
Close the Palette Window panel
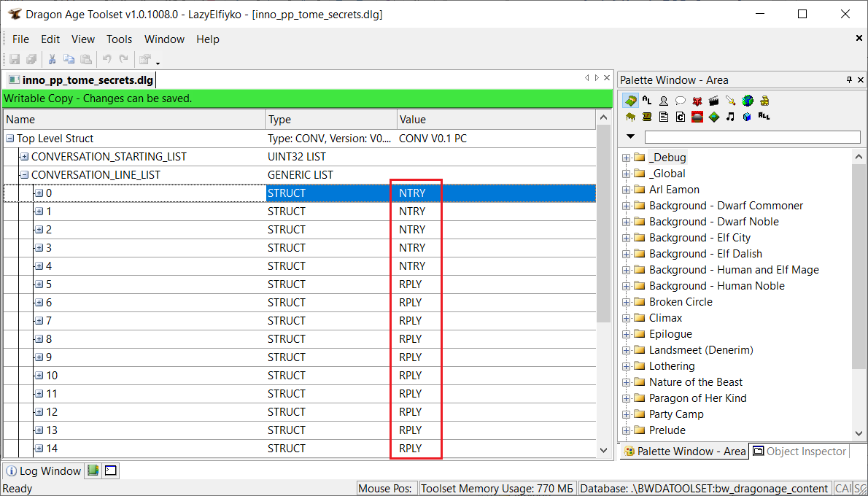(x=861, y=80)
